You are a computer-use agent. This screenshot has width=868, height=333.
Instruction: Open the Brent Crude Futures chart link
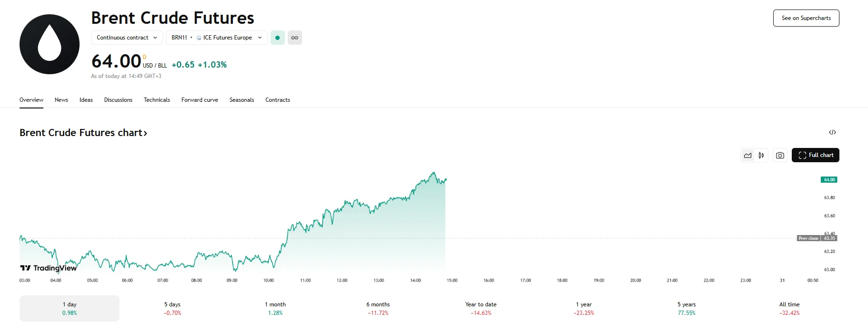click(83, 133)
